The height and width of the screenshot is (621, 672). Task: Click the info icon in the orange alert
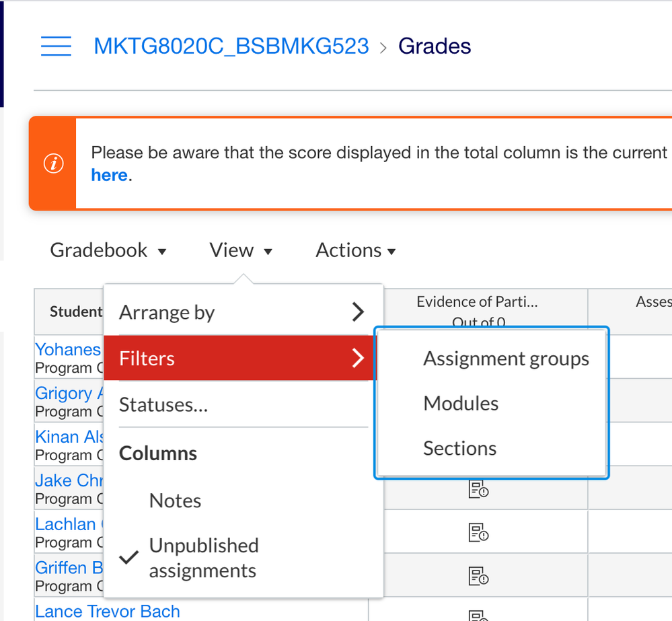pyautogui.click(x=53, y=164)
